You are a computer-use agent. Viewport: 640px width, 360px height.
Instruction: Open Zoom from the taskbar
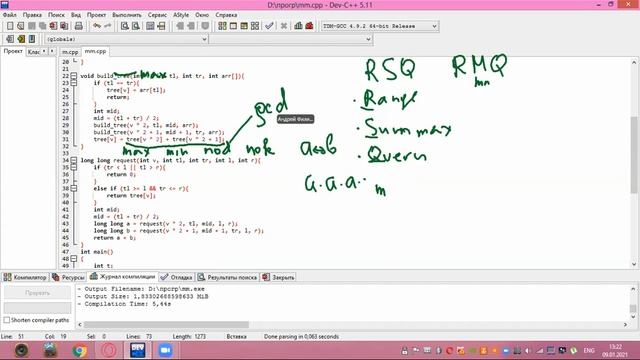tap(165, 351)
